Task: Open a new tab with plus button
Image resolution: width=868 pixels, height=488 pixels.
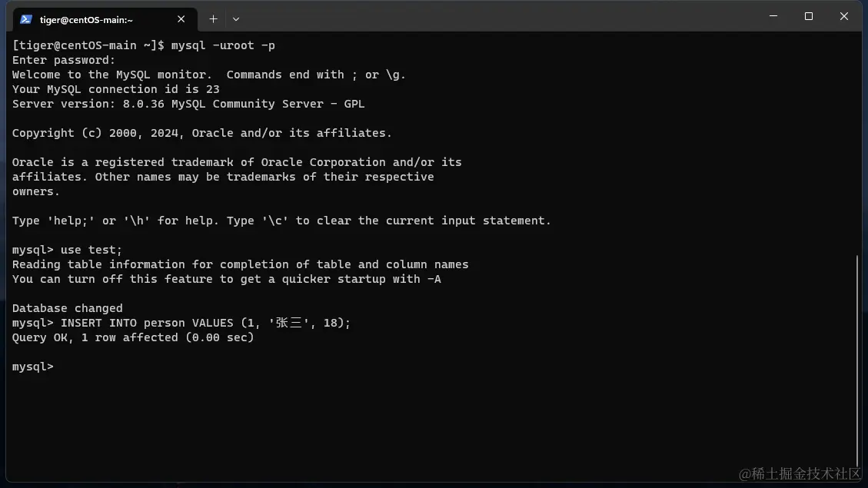Action: pyautogui.click(x=213, y=19)
